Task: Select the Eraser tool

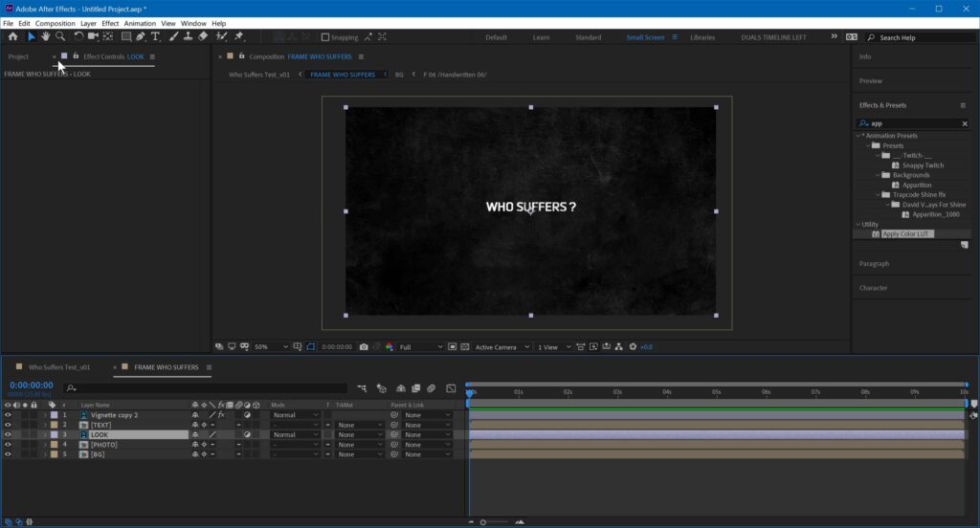Action: click(203, 36)
